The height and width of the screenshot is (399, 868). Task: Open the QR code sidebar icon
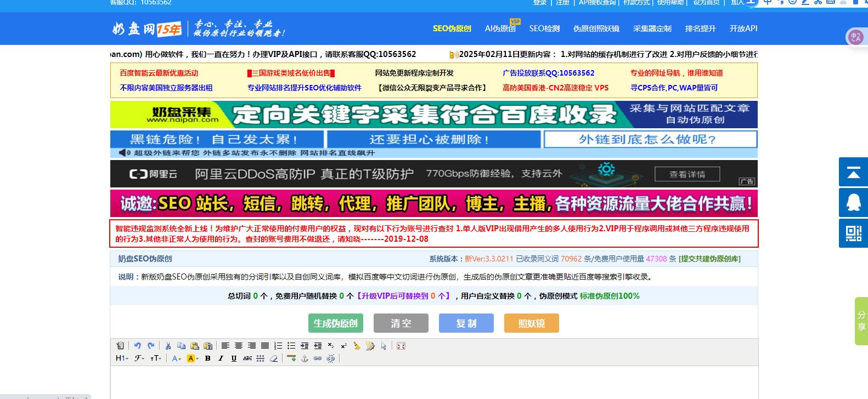pos(853,233)
